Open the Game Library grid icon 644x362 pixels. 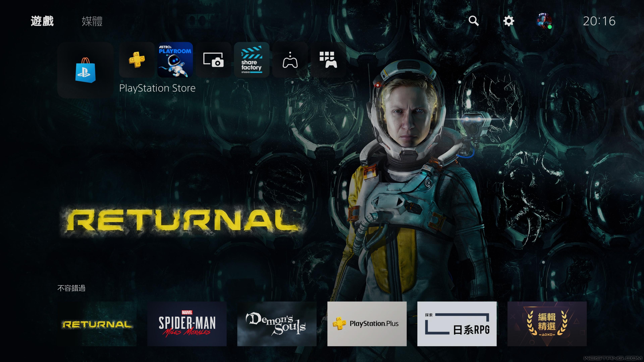coord(328,60)
